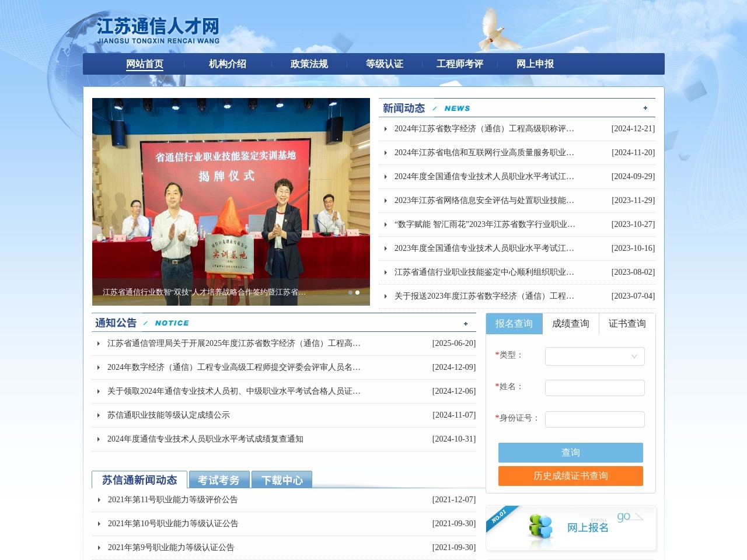The height and width of the screenshot is (560, 747).
Task: Select the second slide dot on the banner
Action: tap(358, 292)
